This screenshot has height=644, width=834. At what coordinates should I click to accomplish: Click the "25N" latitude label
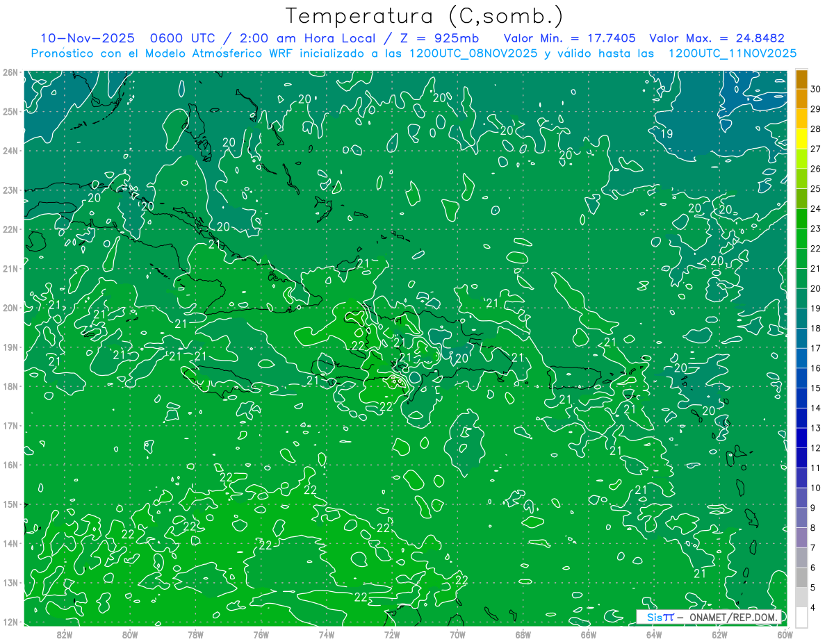[x=10, y=111]
